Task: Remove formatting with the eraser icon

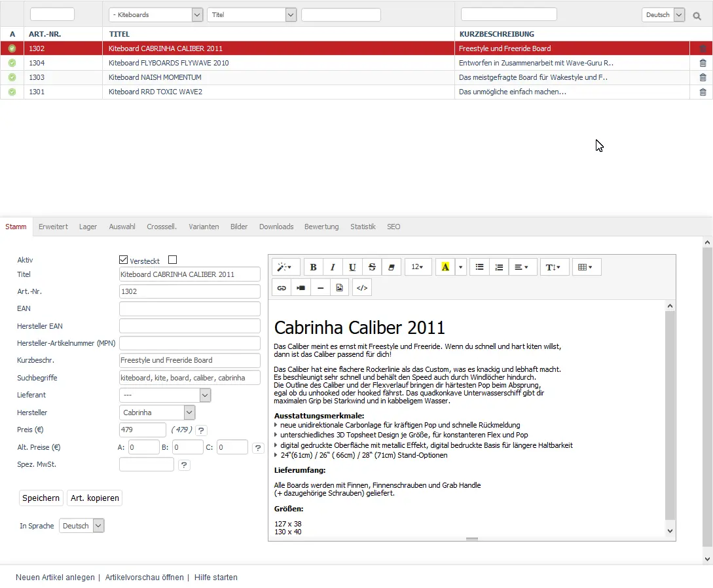Action: point(392,266)
